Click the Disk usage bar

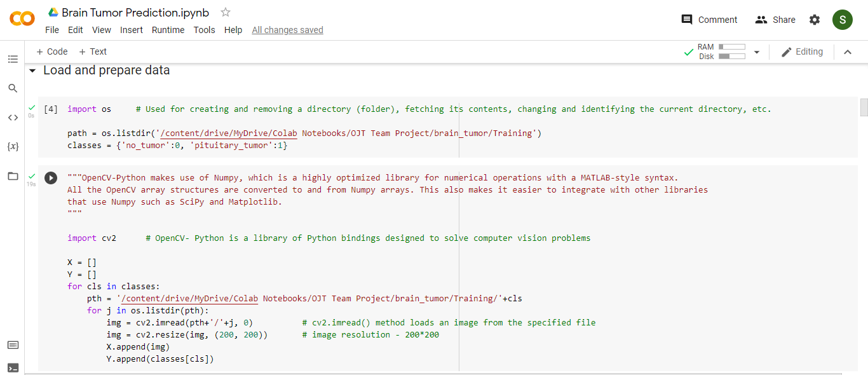(x=732, y=57)
